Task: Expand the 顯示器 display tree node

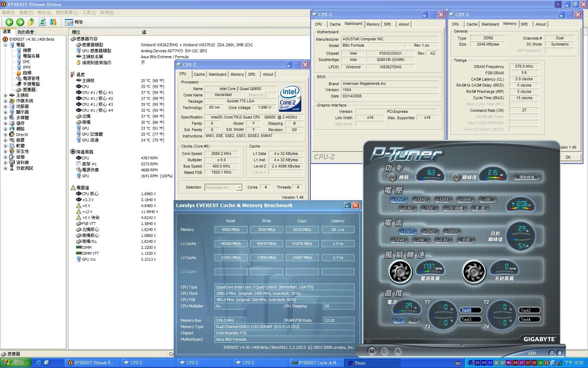Action: [x=5, y=112]
